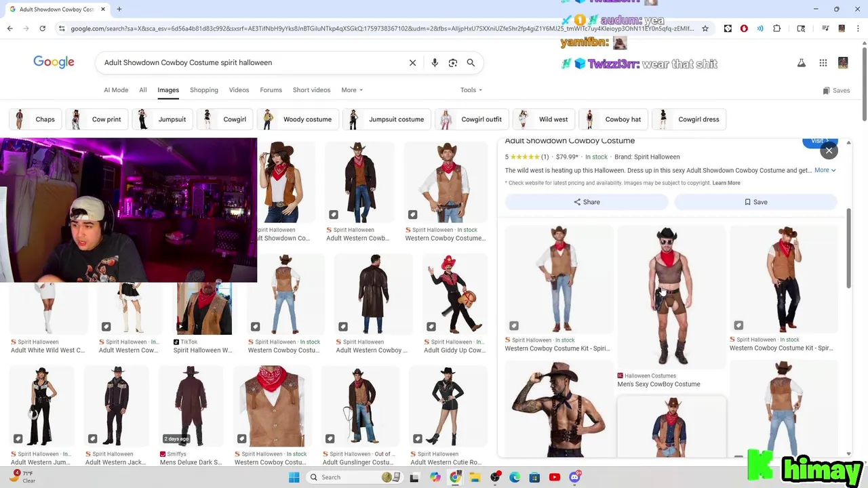This screenshot has height=488, width=868.
Task: Open TikTok Spirit Halloween result thumbnail
Action: [204, 308]
